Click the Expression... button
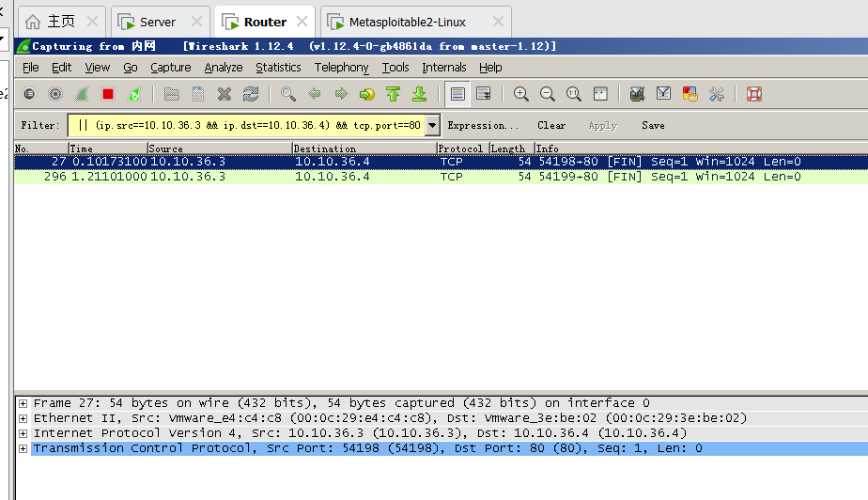 [x=483, y=126]
